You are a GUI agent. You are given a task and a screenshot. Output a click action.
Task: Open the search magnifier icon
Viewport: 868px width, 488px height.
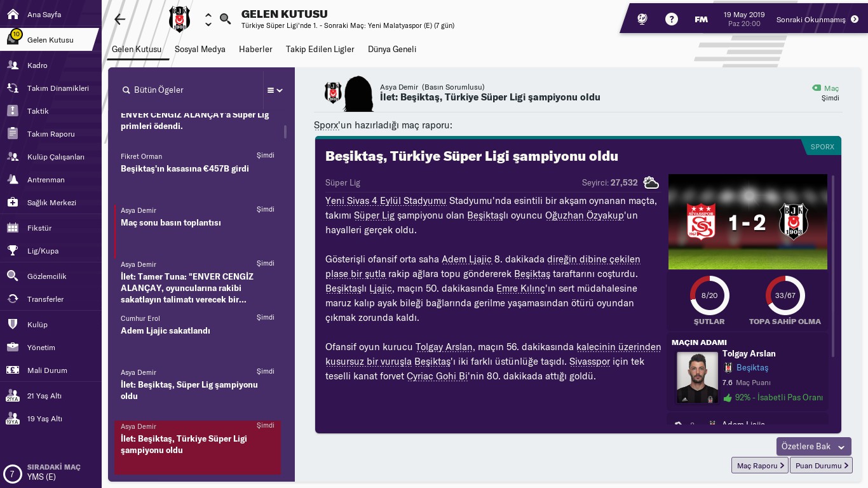tap(225, 19)
